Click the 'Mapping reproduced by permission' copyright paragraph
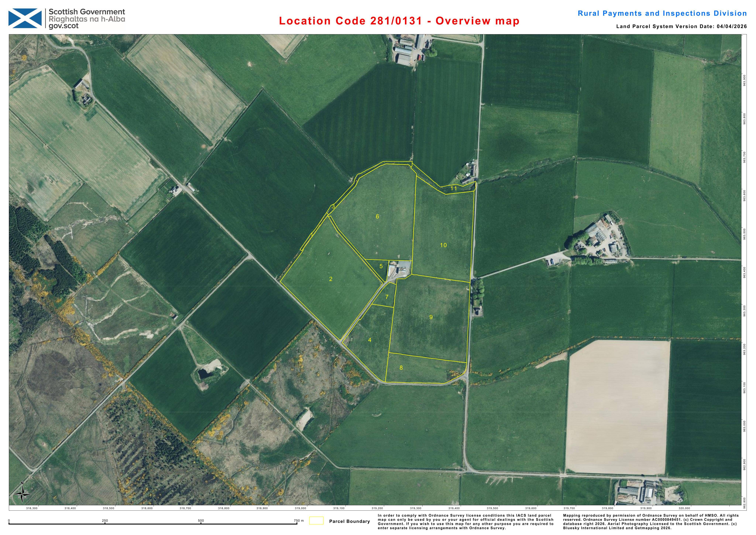The height and width of the screenshot is (535, 756). (x=651, y=522)
